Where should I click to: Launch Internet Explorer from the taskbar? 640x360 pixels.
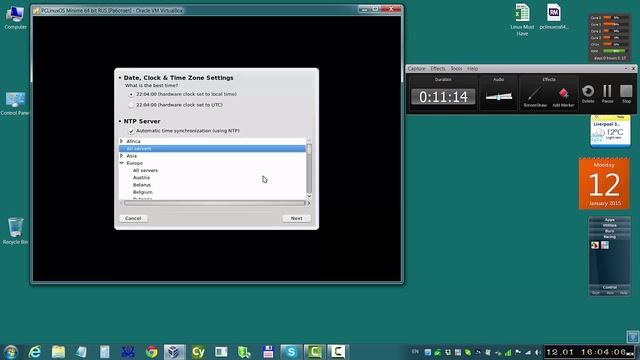tap(35, 351)
